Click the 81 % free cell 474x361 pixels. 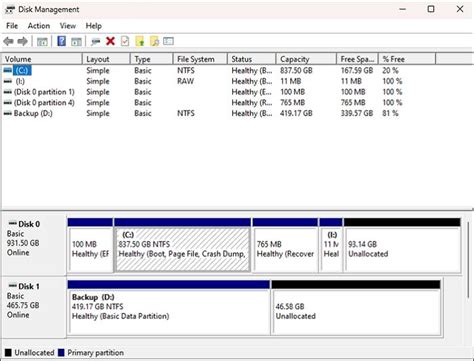tap(390, 113)
